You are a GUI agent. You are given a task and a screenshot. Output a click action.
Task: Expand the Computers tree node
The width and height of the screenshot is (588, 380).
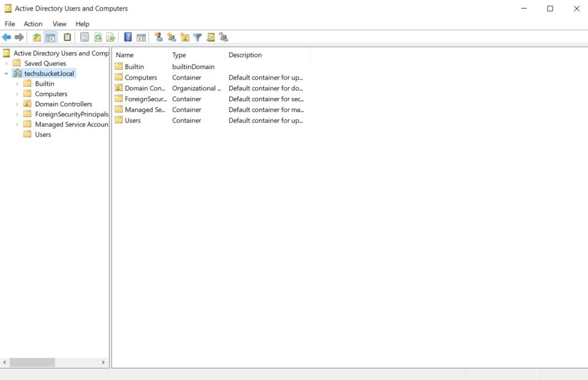pos(17,94)
